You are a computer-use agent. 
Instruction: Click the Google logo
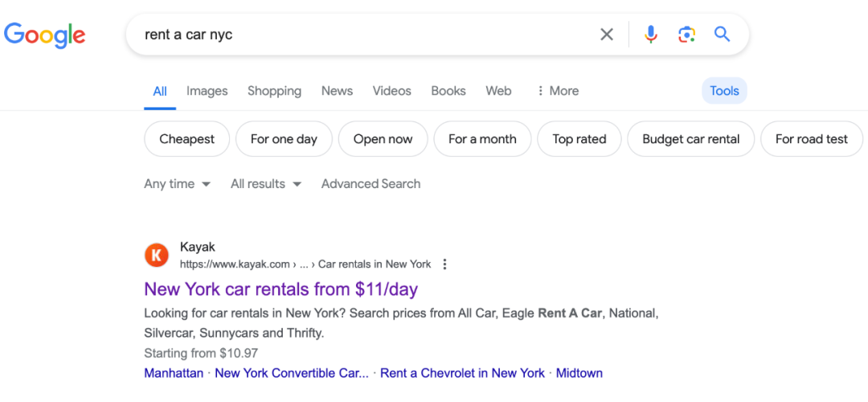[45, 35]
